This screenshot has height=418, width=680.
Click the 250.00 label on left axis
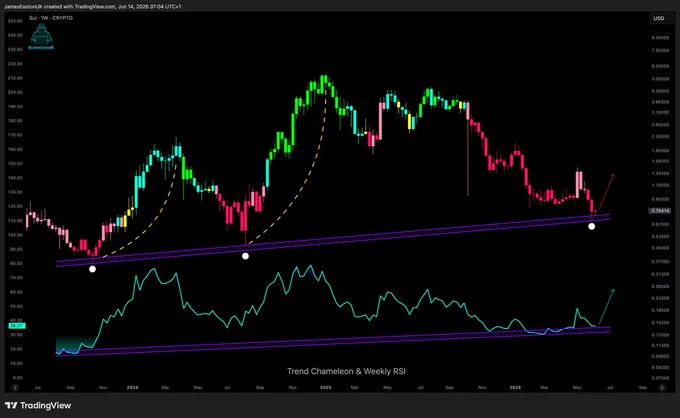[x=15, y=21]
